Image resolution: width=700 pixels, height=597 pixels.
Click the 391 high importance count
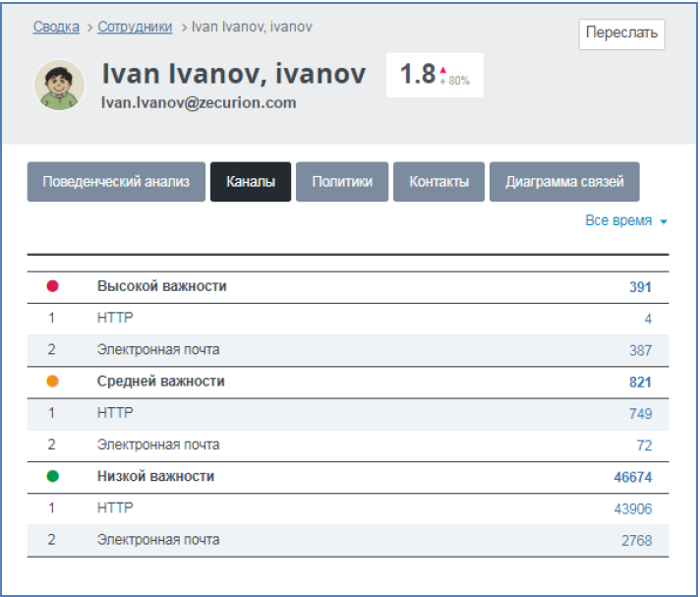tap(640, 287)
